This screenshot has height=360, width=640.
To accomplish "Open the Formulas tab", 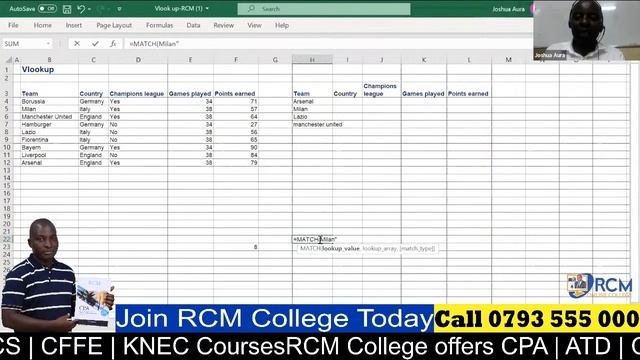I will click(160, 25).
